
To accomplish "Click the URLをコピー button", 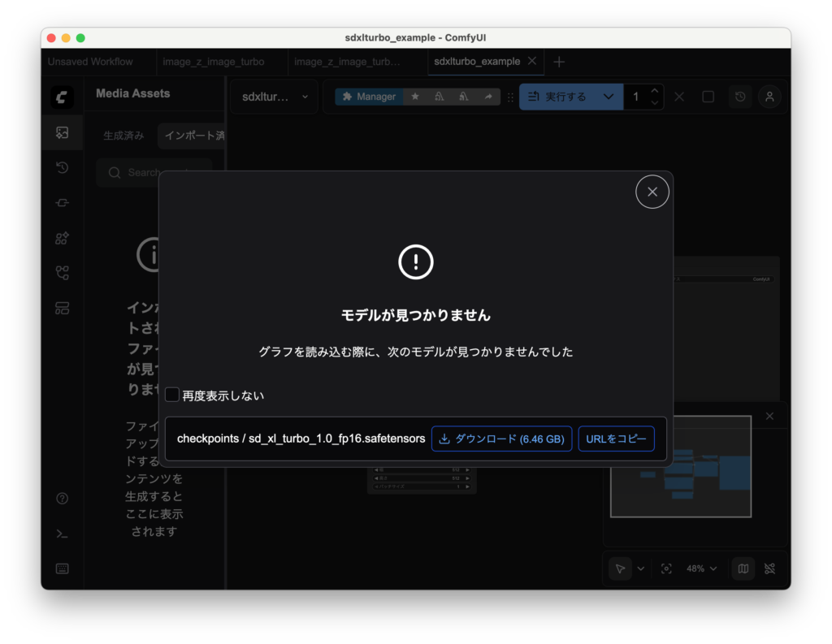I will (616, 439).
